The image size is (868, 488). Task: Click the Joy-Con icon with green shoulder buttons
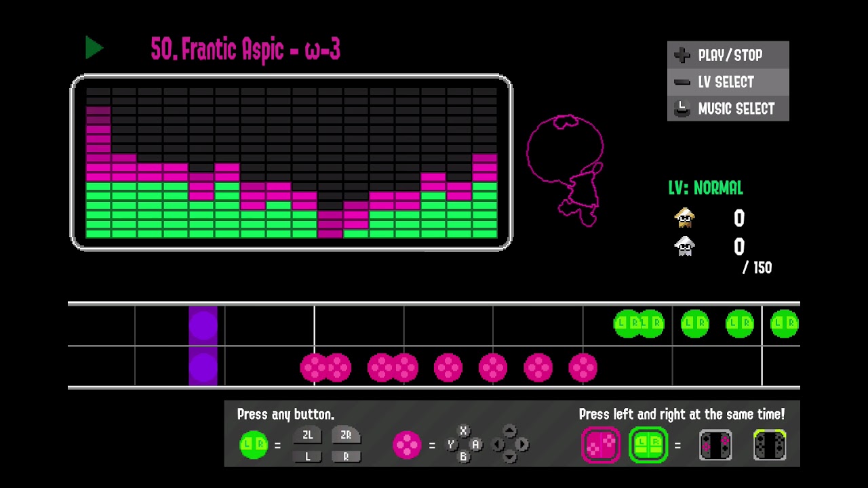(770, 445)
